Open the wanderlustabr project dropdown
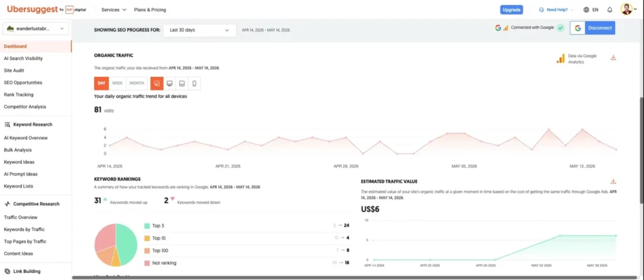The image size is (644, 280). pos(36,28)
